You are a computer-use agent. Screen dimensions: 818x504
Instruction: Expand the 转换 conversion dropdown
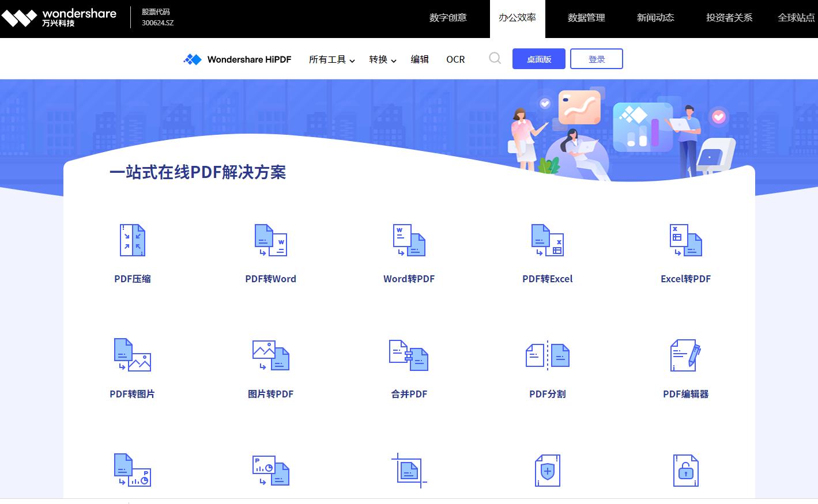point(382,59)
